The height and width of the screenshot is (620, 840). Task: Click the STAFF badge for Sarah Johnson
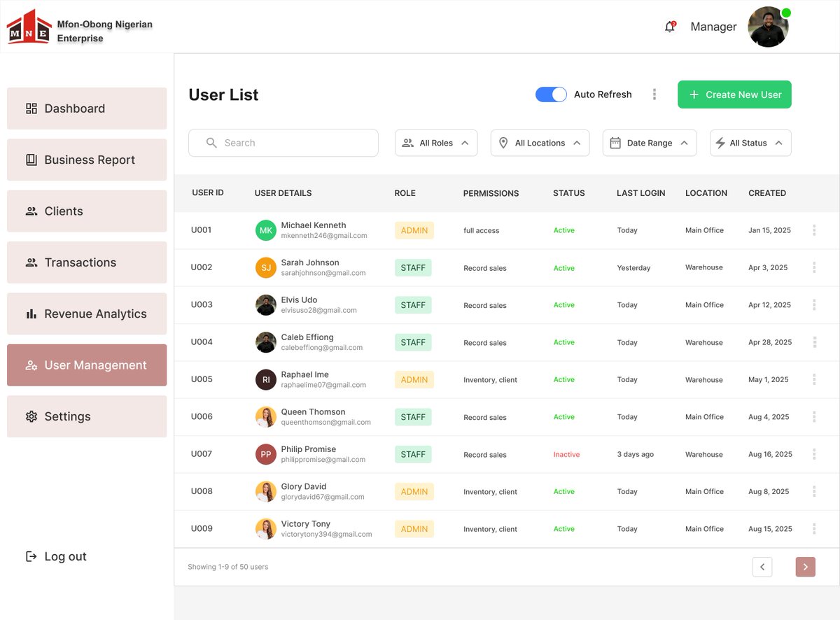(x=413, y=267)
